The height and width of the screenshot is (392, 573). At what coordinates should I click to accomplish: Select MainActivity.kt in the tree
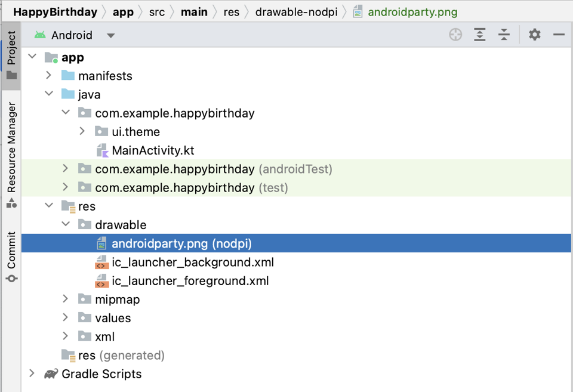pyautogui.click(x=151, y=150)
